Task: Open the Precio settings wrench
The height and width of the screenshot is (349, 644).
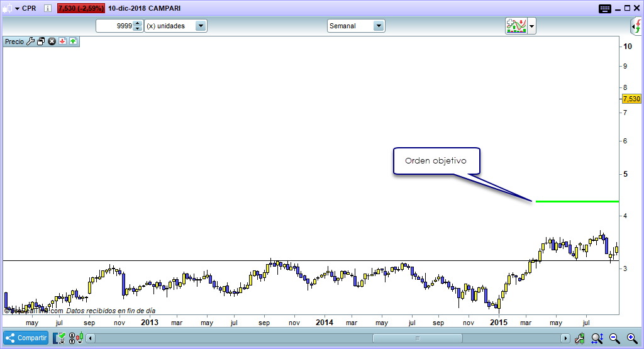Action: click(x=30, y=42)
